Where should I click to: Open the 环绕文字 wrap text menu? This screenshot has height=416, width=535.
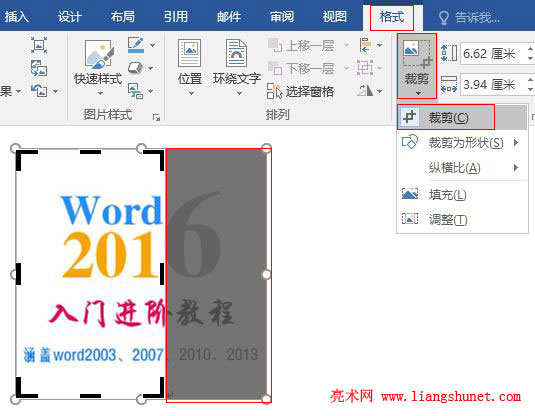click(236, 67)
